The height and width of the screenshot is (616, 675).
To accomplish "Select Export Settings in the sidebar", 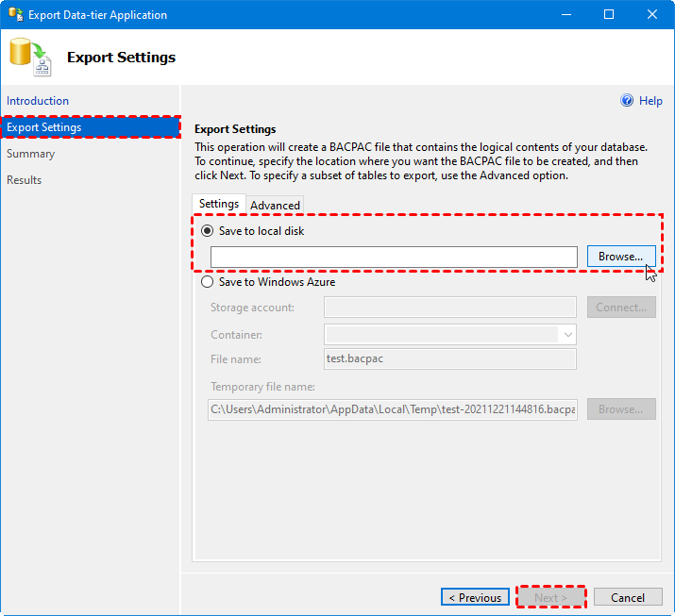I will [44, 127].
